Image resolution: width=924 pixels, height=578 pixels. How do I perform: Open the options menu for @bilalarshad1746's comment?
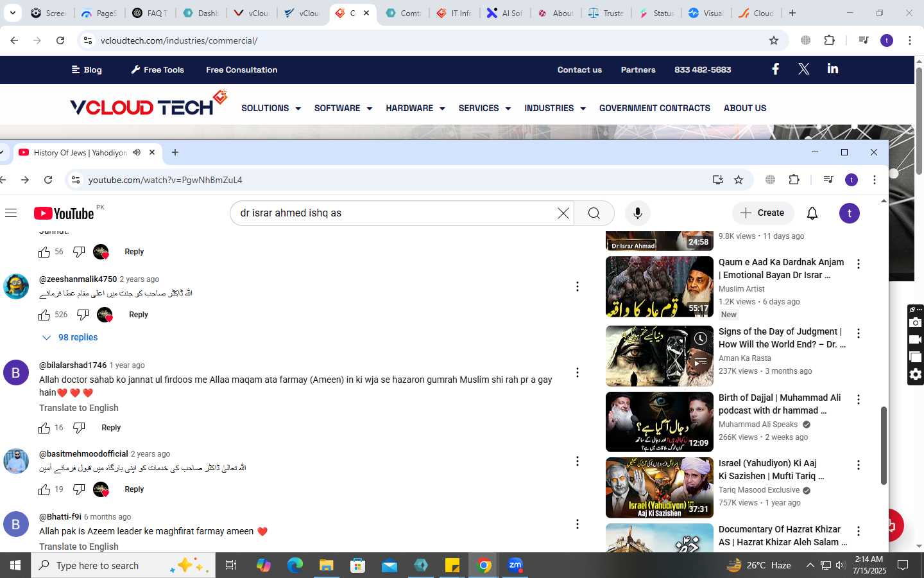577,372
